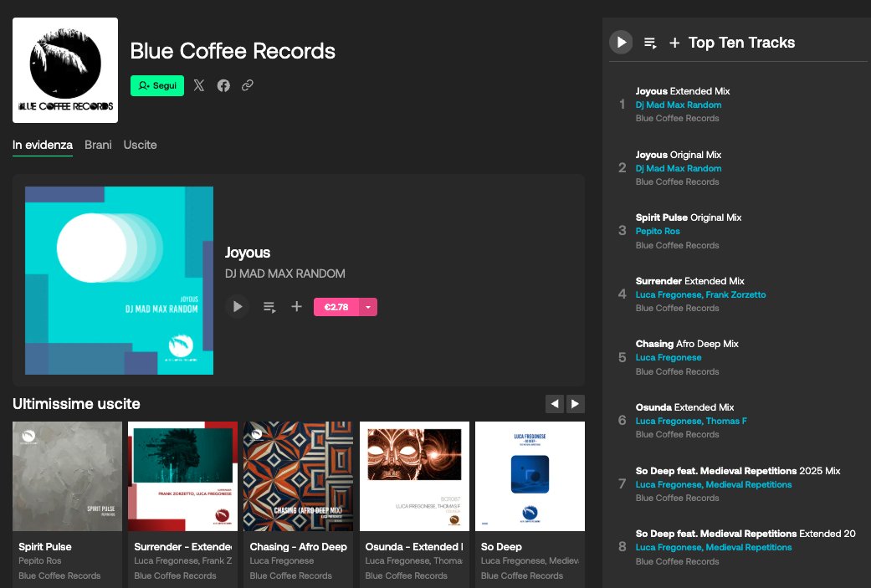This screenshot has width=871, height=588.
Task: Open Blue Coffee Records label under track 1
Action: pos(677,118)
